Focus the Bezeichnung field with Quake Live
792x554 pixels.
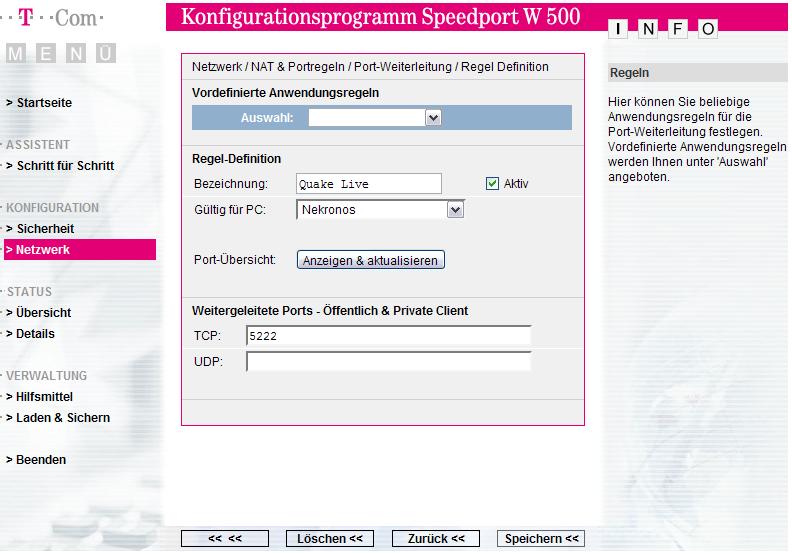click(x=369, y=184)
